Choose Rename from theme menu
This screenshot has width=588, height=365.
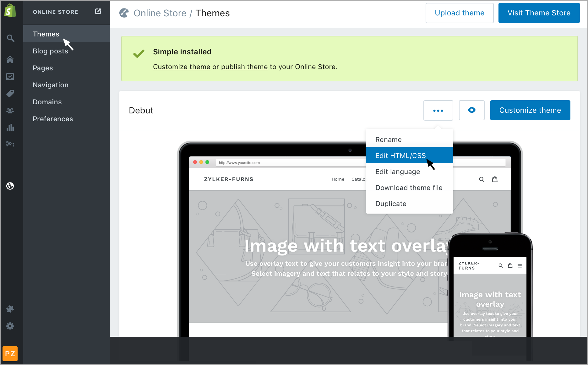[x=409, y=139]
